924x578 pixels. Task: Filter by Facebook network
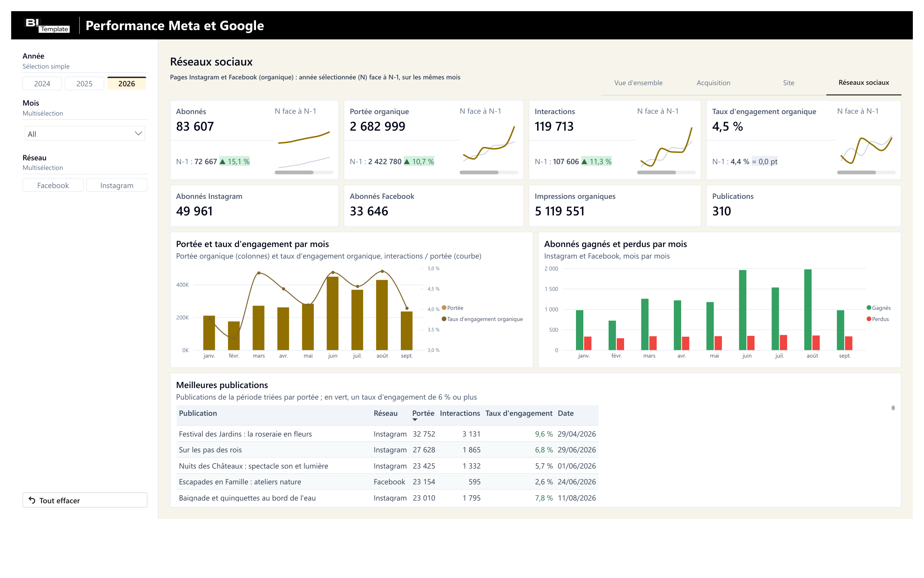53,185
